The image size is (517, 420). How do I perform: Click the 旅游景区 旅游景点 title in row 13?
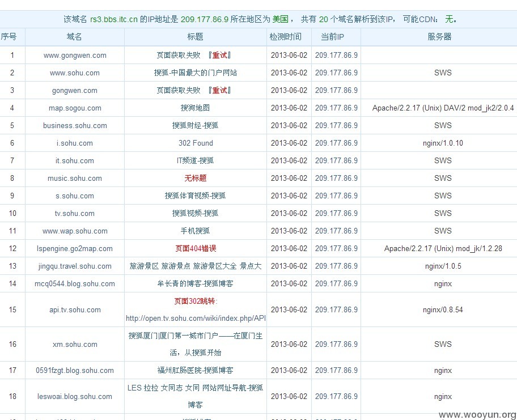tap(195, 266)
